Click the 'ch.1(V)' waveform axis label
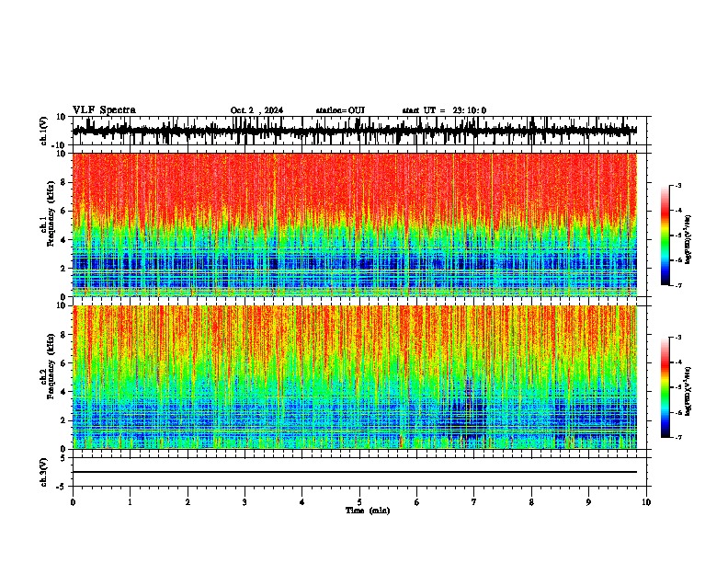The image size is (728, 563). [44, 131]
